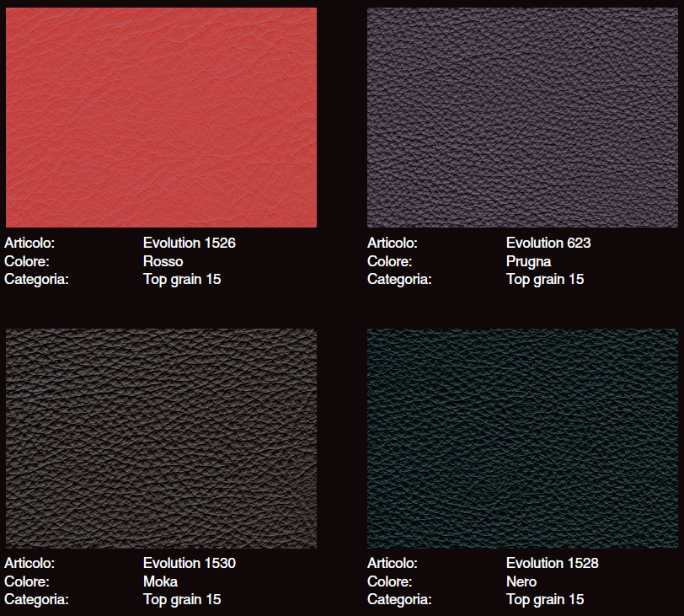Image resolution: width=684 pixels, height=616 pixels.
Task: Click the text 'Evolution 1528'
Action: 553,563
